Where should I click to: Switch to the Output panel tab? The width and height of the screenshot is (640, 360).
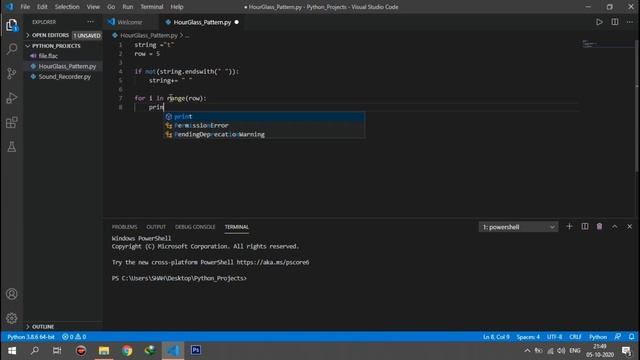pos(156,227)
